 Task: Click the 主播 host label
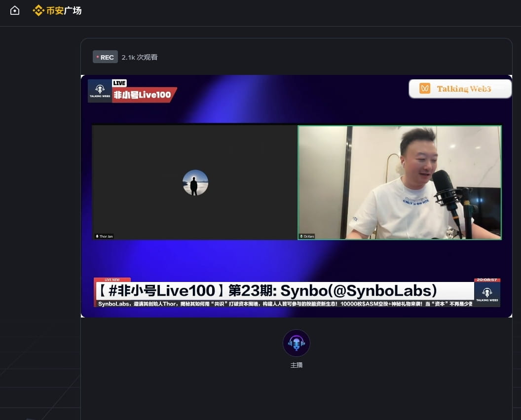pos(297,365)
